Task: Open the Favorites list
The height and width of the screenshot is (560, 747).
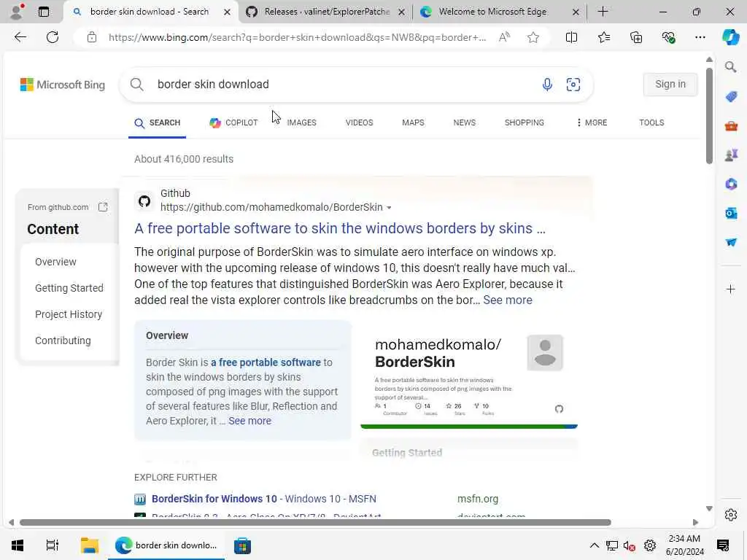Action: click(x=603, y=37)
